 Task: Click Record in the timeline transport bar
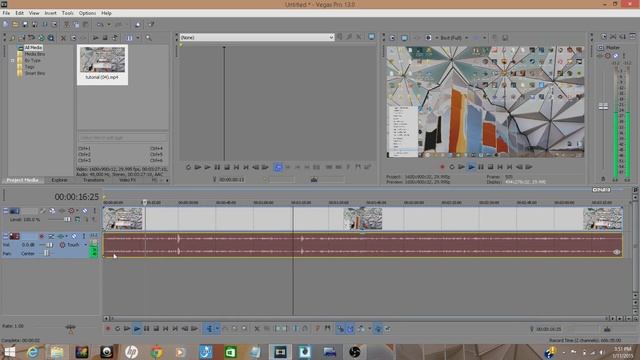[108, 329]
